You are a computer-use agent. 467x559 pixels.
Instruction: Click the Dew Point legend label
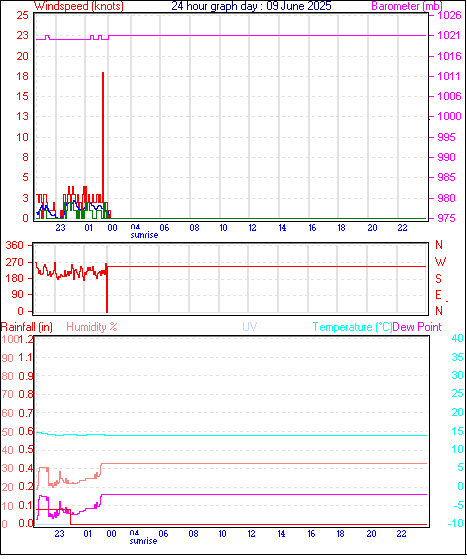pyautogui.click(x=417, y=327)
